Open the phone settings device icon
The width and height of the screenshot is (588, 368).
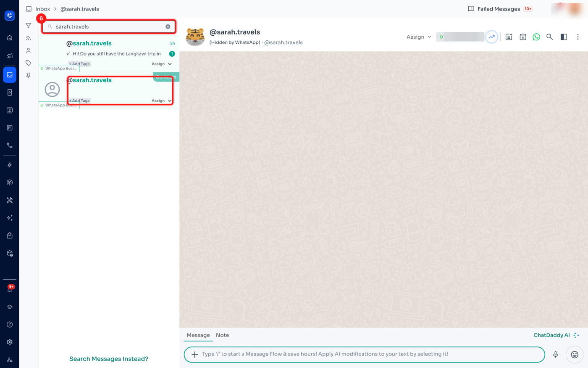[x=10, y=93]
